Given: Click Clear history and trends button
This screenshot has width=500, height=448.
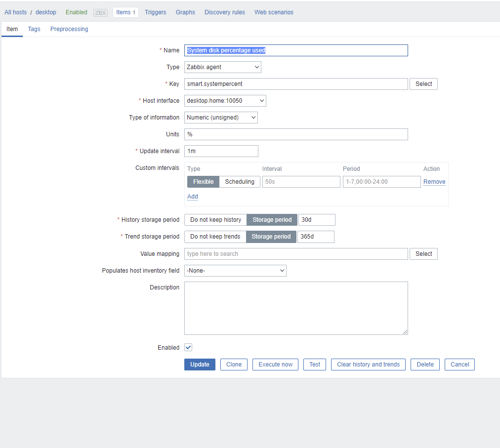Looking at the screenshot, I should (368, 365).
